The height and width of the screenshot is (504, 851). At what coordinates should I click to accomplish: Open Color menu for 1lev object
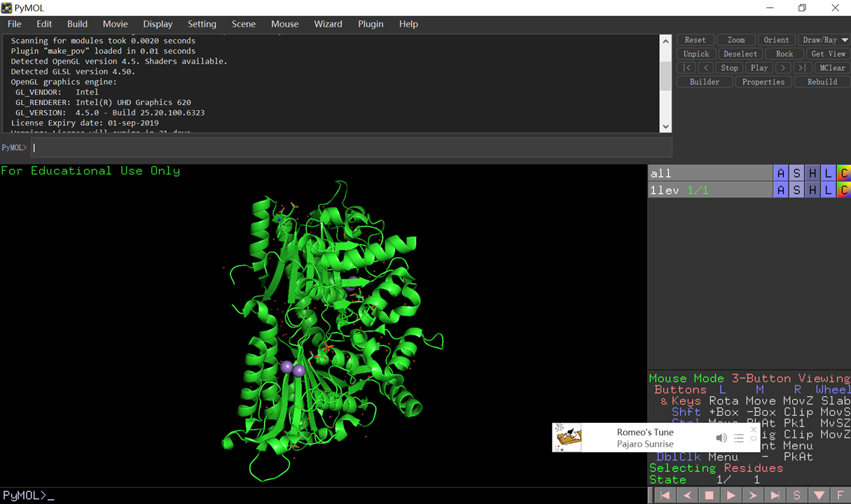tap(844, 190)
